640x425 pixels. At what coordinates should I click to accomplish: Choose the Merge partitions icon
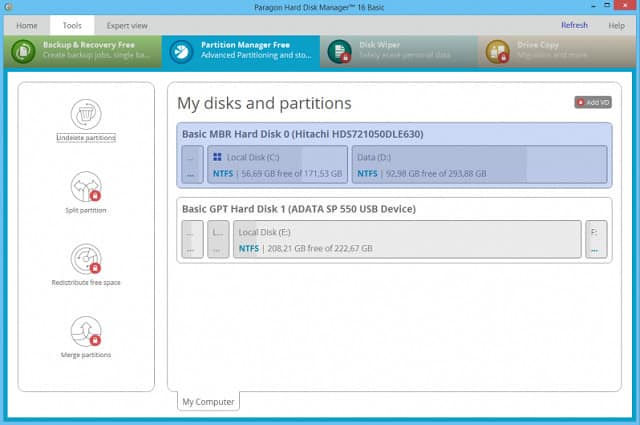86,331
